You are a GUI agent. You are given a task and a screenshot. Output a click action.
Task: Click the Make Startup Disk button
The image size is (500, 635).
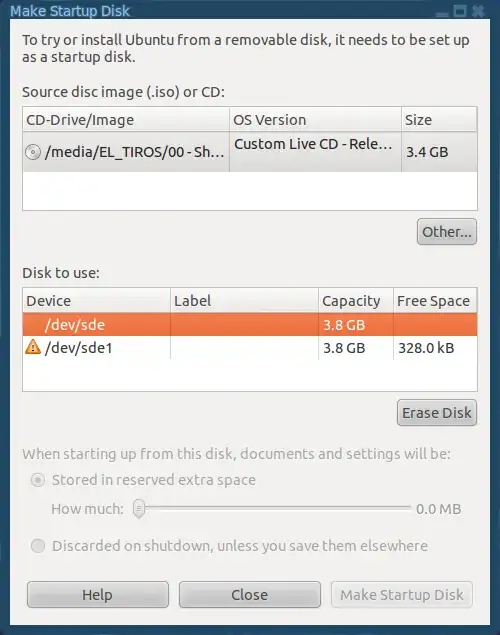coord(402,595)
